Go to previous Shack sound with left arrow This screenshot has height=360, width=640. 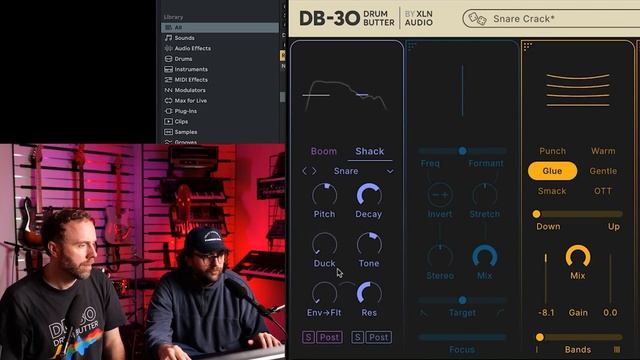[x=304, y=171]
